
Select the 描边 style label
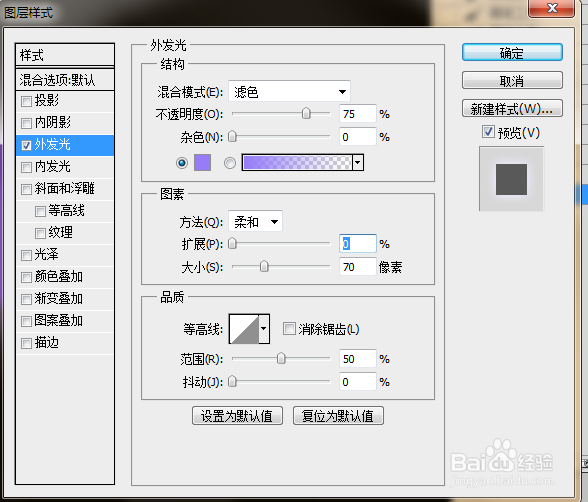tap(46, 343)
